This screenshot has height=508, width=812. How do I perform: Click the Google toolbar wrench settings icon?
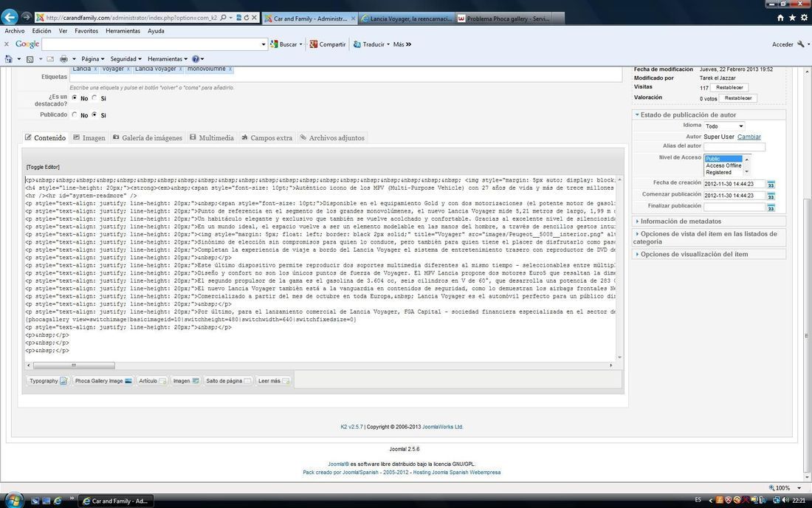pyautogui.click(x=801, y=44)
